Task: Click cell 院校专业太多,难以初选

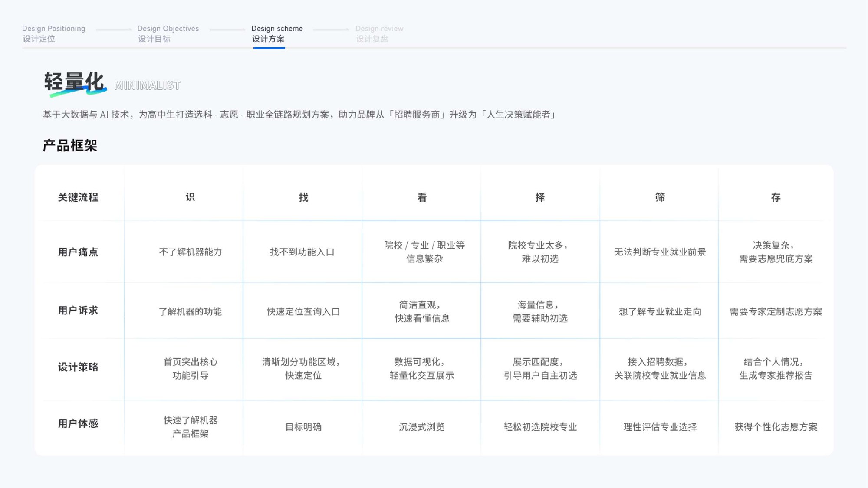Action: coord(539,252)
